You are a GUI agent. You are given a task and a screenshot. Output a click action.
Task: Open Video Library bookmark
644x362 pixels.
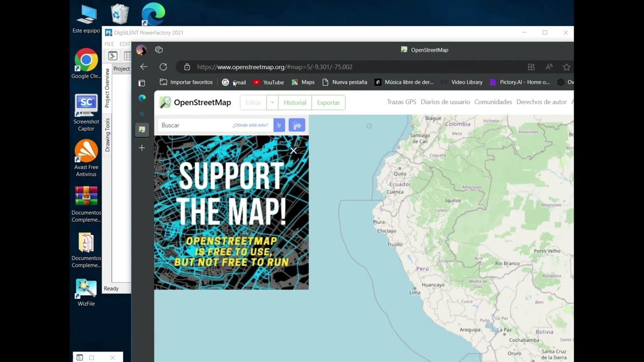pos(461,82)
